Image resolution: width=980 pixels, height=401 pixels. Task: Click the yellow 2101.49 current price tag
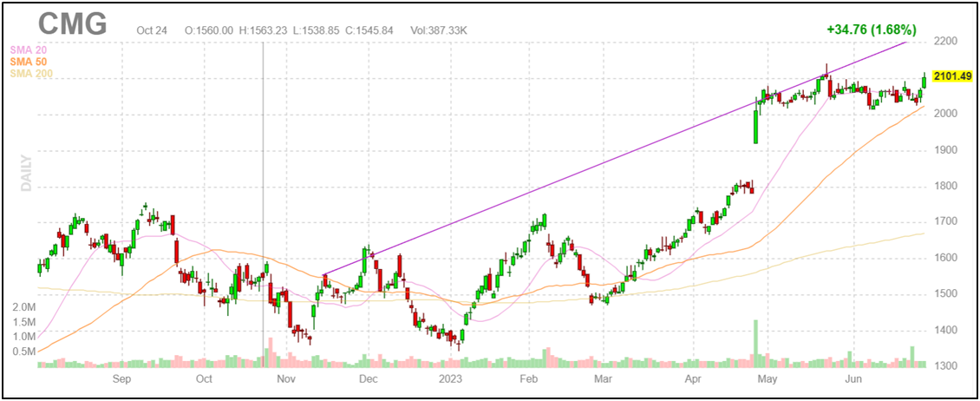[x=952, y=76]
